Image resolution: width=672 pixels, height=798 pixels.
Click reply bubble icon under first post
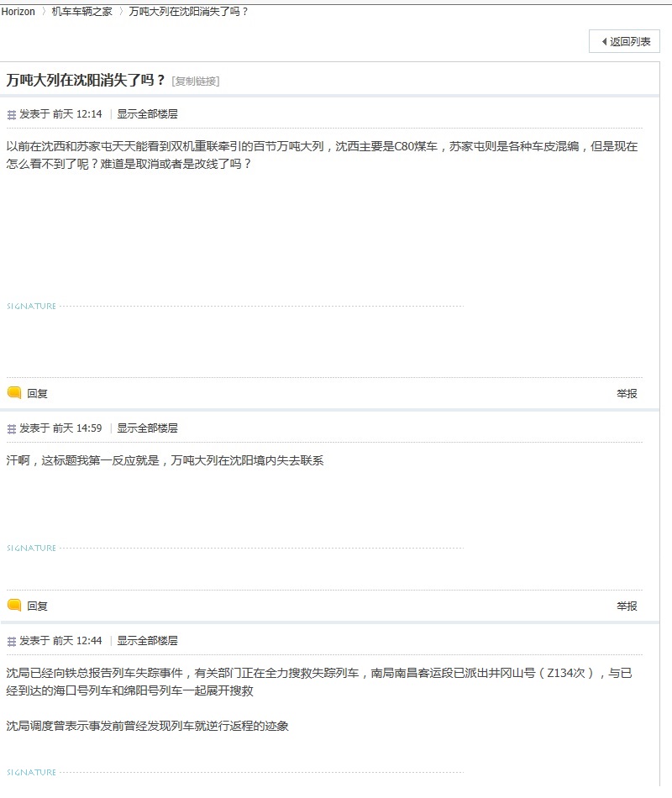(14, 392)
